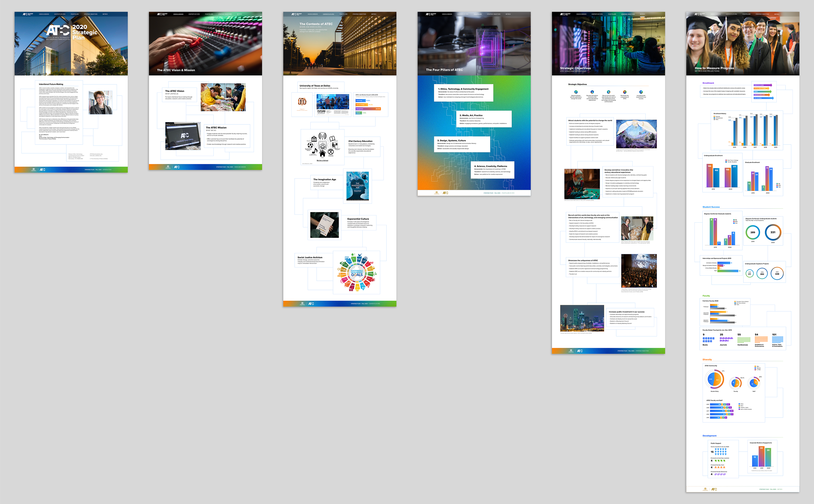814x504 pixels.
Task: Click the '3. Design, Systems, Culture' card
Action: click(462, 144)
